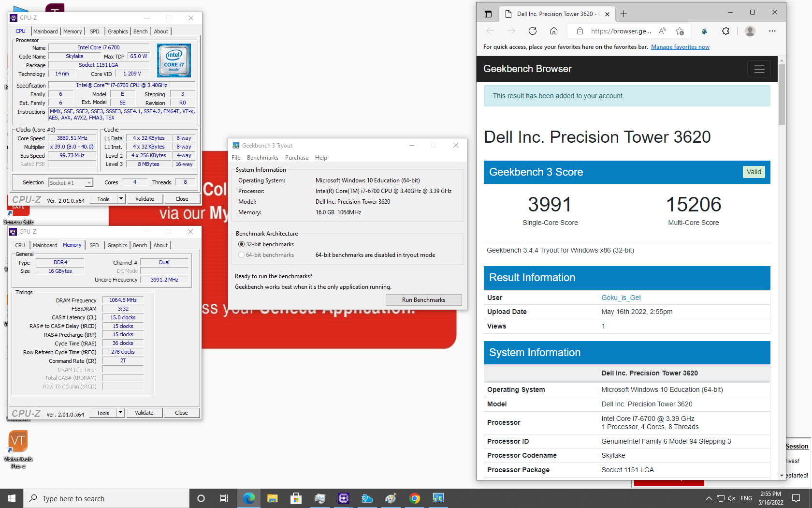The image size is (812, 508).
Task: Click the Run Benchmarks button
Action: pyautogui.click(x=423, y=300)
